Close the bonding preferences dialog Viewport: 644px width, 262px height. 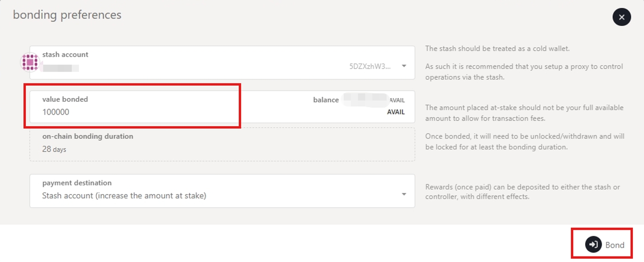(621, 17)
